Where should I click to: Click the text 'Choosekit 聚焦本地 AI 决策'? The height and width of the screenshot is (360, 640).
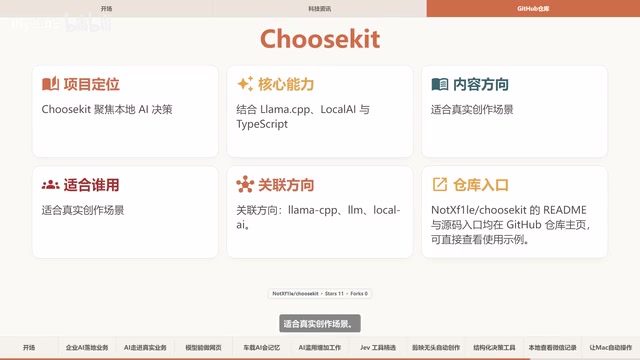(107, 109)
